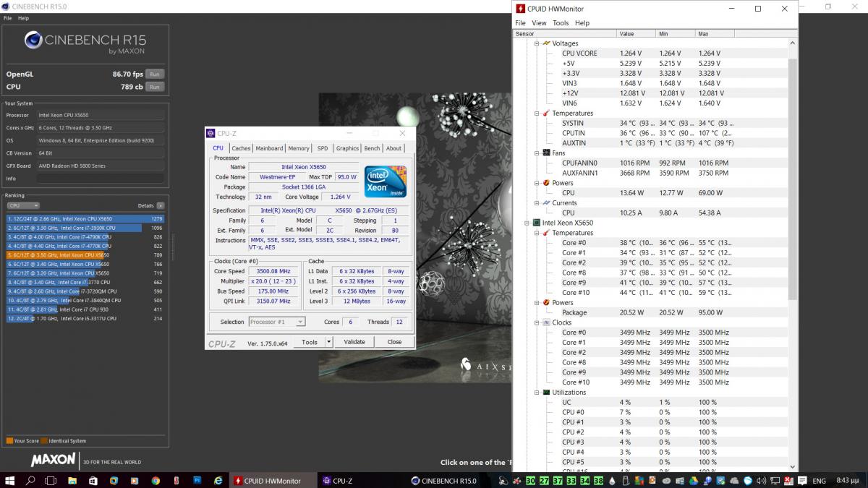868x488 pixels.
Task: Click the Sensor column header in HWMonitor
Action: click(x=564, y=34)
